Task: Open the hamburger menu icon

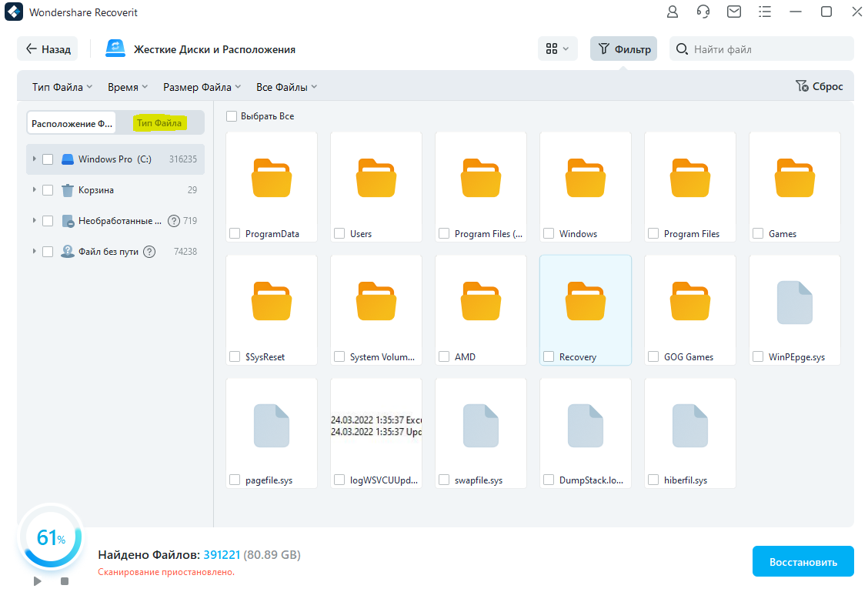Action: 764,12
